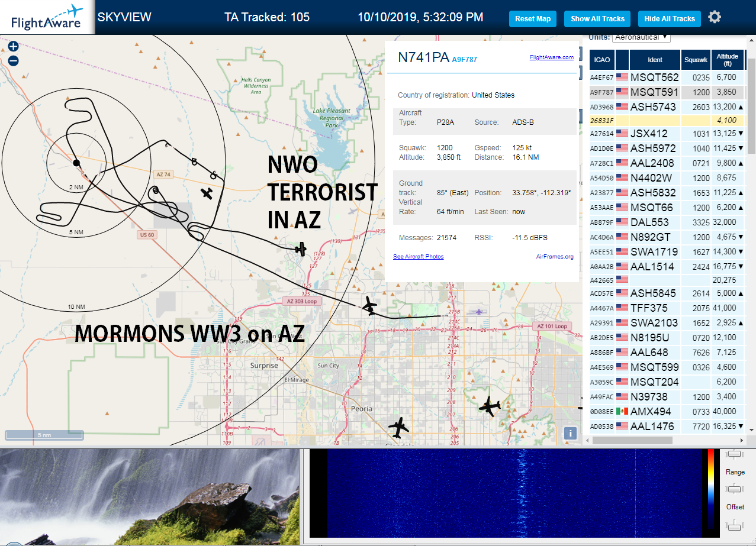Select the JSX412 row
The image size is (756, 546).
pyautogui.click(x=667, y=134)
